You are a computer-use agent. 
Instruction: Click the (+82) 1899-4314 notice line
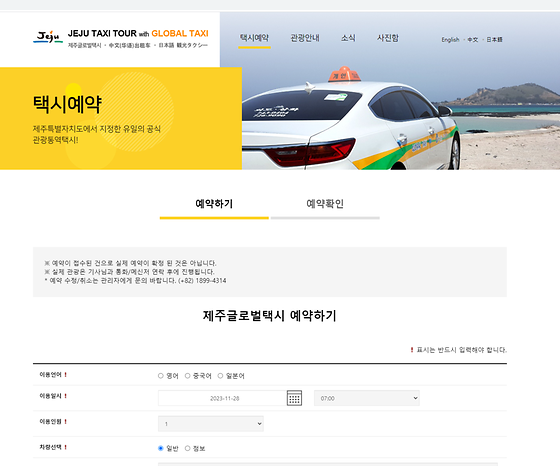click(x=135, y=281)
